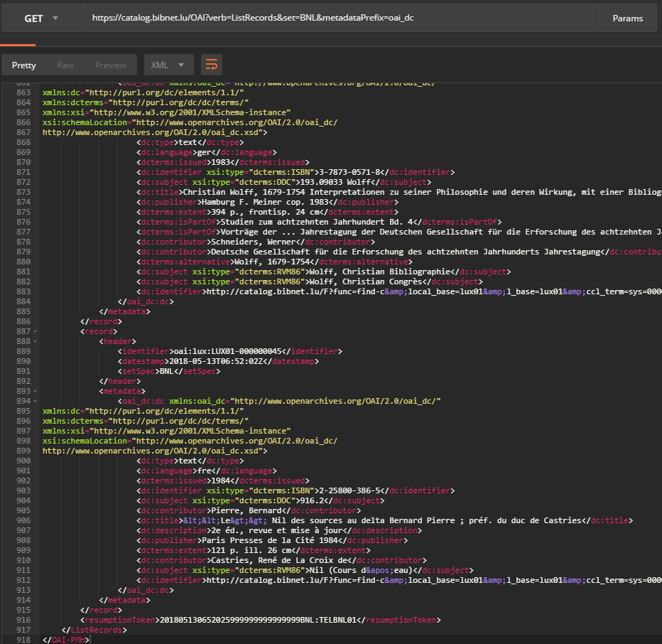The height and width of the screenshot is (644, 662).
Task: Collapse the oai_dc:dc element at line 894
Action: coord(36,401)
